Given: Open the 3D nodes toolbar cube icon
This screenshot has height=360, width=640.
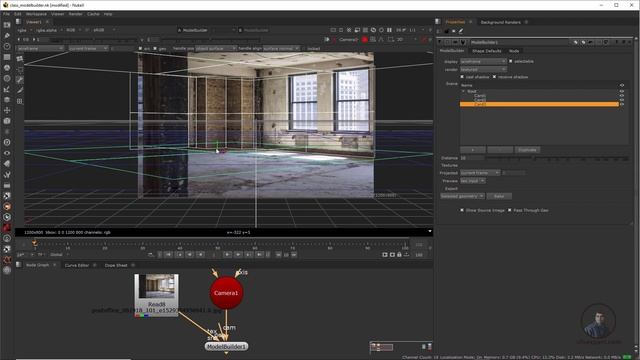Looking at the screenshot, I should coord(7,121).
